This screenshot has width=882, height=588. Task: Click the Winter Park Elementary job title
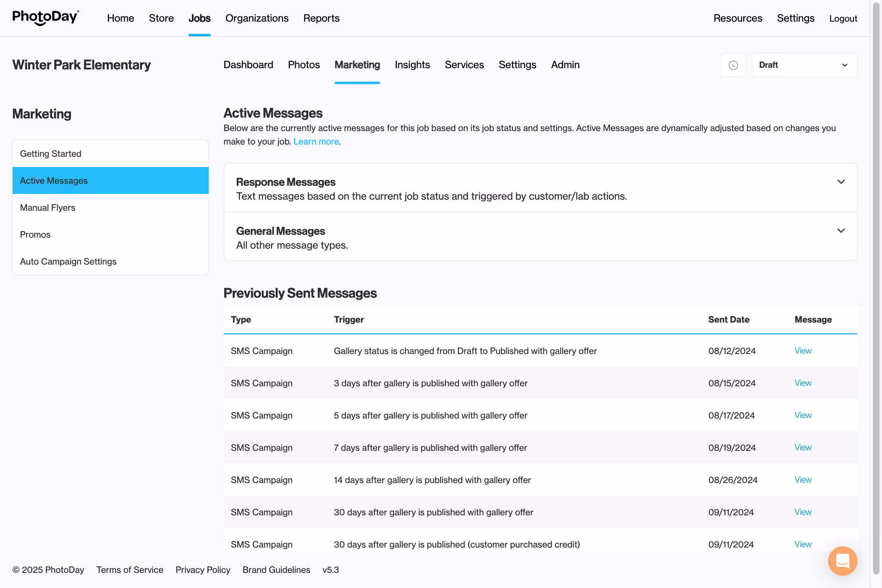pyautogui.click(x=82, y=65)
